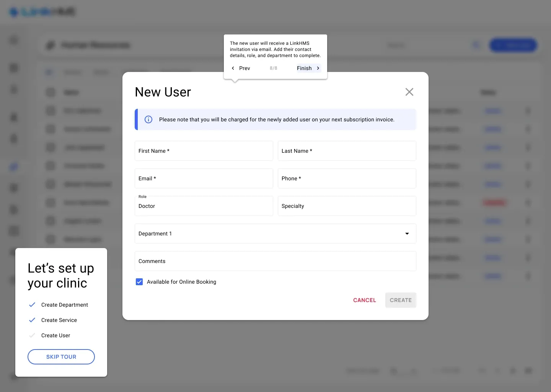Click the SKIP TOUR button
Image resolution: width=551 pixels, height=392 pixels.
coord(61,357)
